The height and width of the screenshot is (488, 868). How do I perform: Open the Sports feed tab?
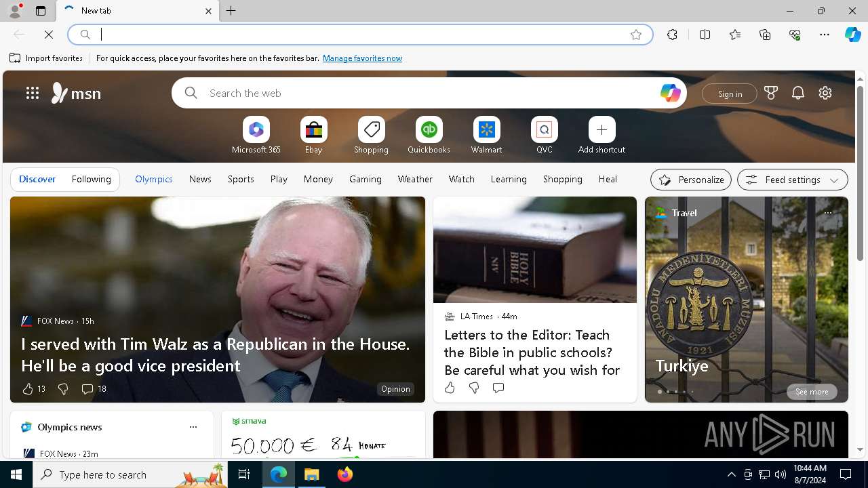click(x=241, y=179)
